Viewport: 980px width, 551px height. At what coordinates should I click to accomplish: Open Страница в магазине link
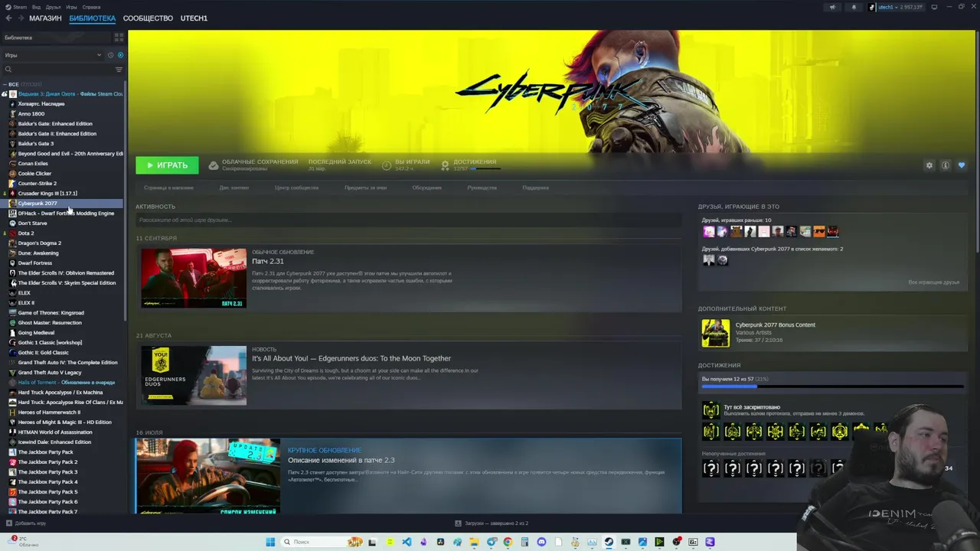(x=168, y=187)
